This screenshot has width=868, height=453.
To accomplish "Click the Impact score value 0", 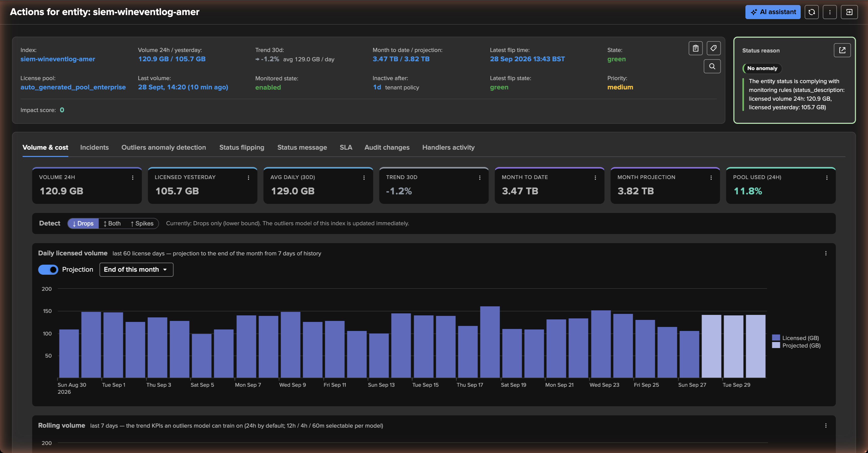I will (62, 110).
